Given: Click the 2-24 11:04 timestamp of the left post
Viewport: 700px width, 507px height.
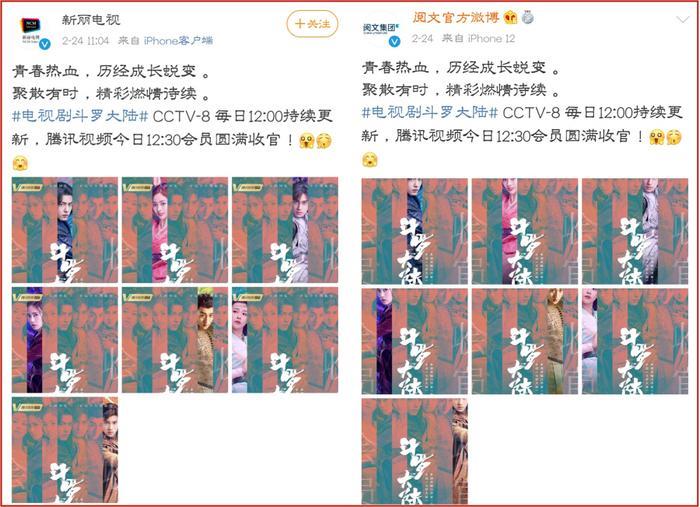Looking at the screenshot, I should tap(85, 41).
